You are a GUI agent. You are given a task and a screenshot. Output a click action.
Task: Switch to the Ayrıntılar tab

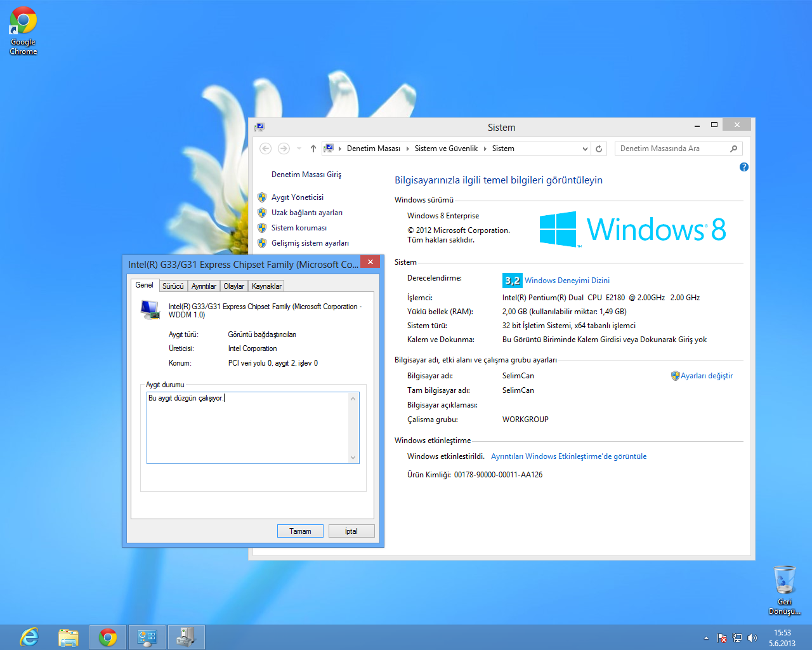204,286
